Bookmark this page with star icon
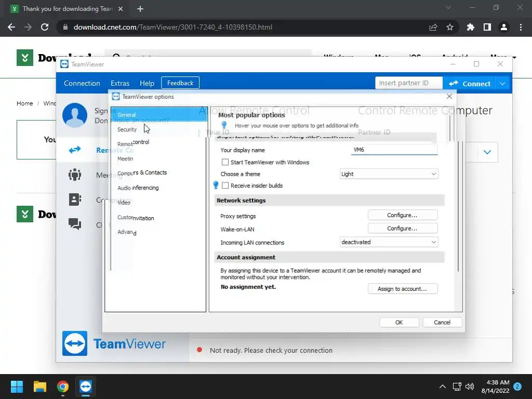532x399 pixels. coord(450,27)
